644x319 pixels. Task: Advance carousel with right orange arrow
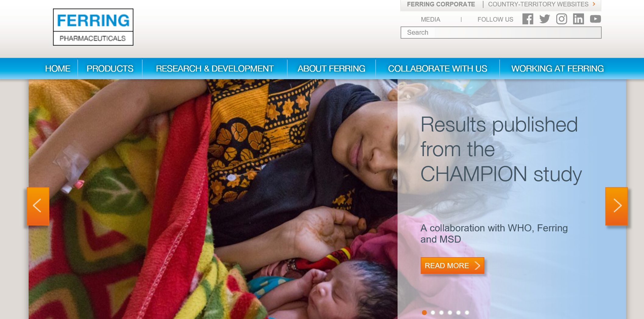(617, 206)
